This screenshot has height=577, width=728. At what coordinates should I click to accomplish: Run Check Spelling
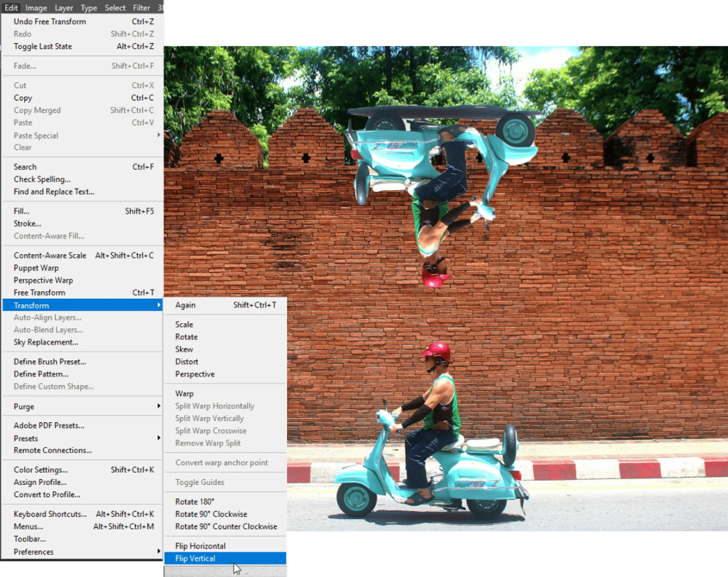pos(41,179)
